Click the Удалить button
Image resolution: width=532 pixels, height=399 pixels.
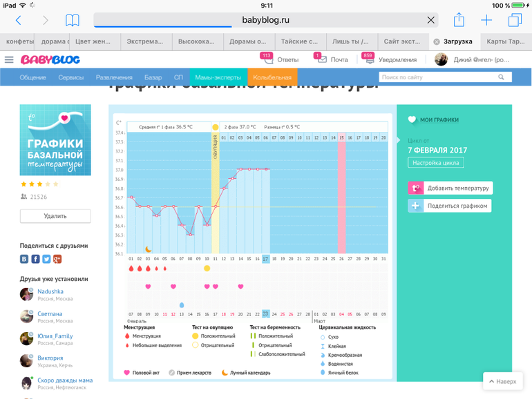pos(55,216)
